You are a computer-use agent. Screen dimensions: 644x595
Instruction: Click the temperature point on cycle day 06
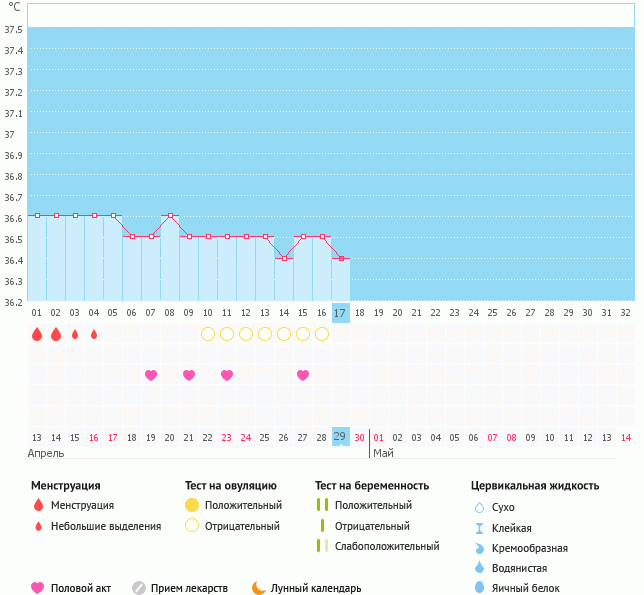(x=132, y=237)
